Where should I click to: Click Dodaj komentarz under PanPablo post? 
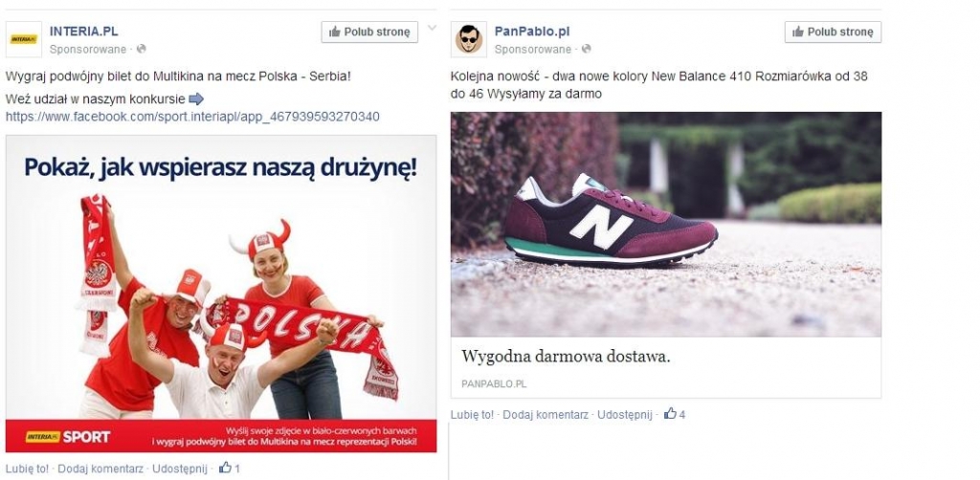coord(546,414)
